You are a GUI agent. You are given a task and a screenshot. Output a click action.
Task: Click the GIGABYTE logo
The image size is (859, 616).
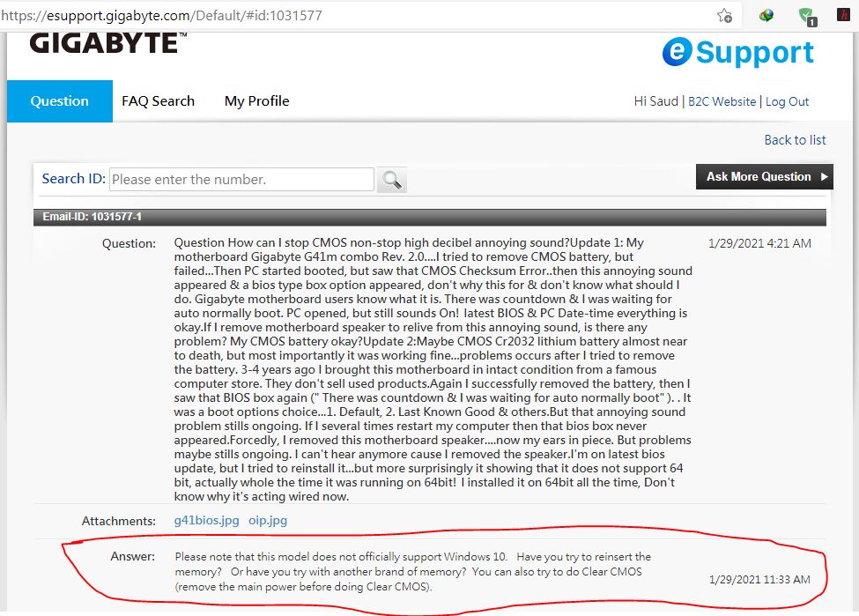coord(107,43)
